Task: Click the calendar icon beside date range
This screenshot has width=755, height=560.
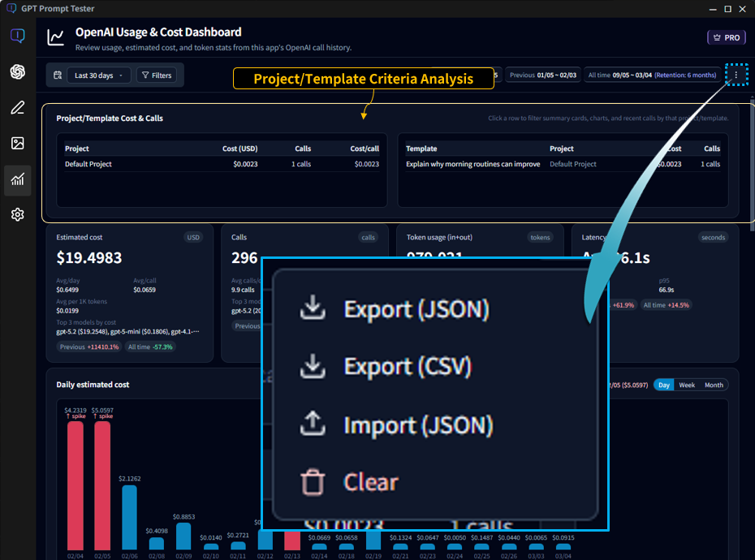Action: point(58,75)
